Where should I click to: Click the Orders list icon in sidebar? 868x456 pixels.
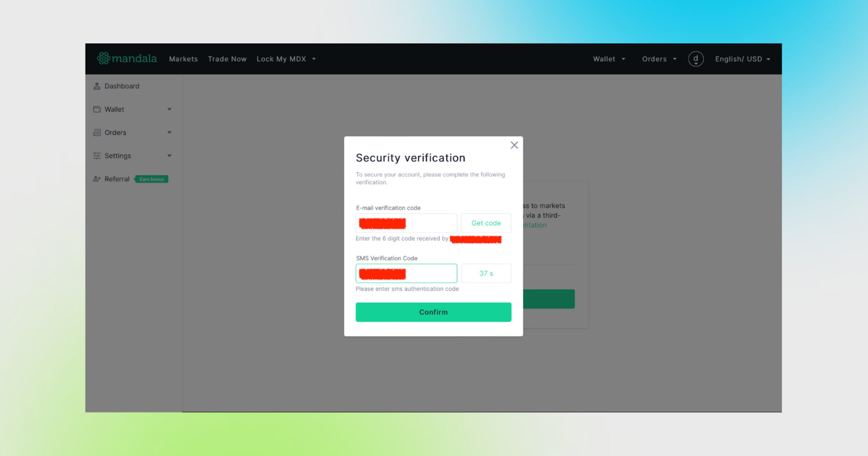pyautogui.click(x=97, y=133)
